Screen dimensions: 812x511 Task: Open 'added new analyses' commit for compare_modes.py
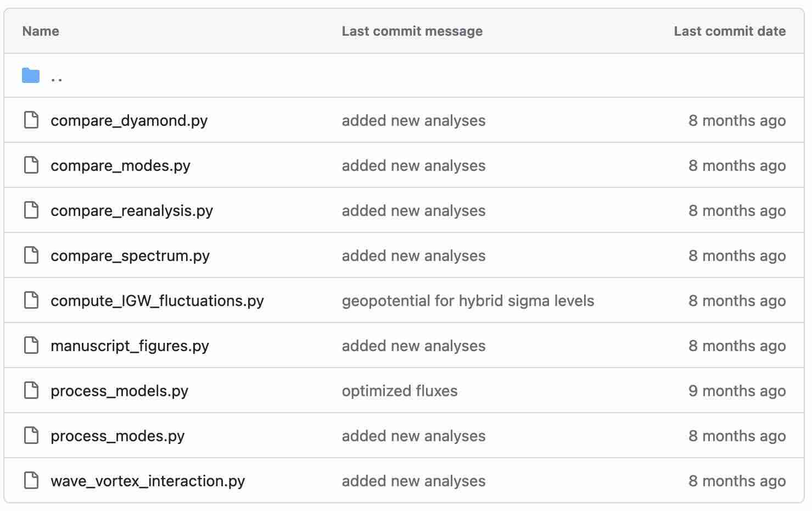(x=413, y=165)
